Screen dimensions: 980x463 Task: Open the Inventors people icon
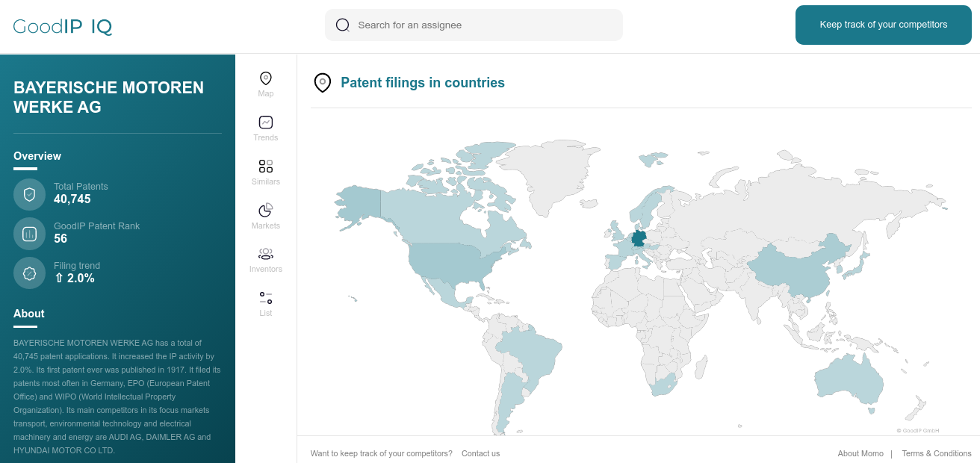click(x=265, y=254)
